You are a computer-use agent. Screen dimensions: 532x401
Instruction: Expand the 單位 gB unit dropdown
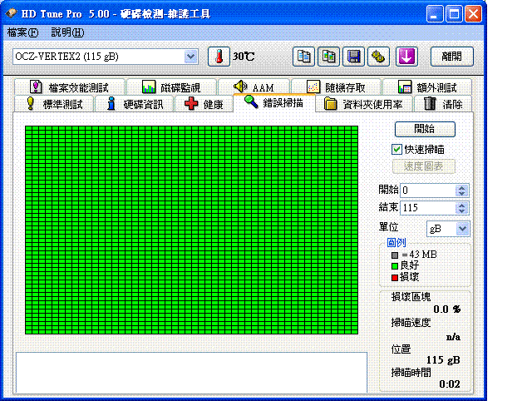pos(462,229)
